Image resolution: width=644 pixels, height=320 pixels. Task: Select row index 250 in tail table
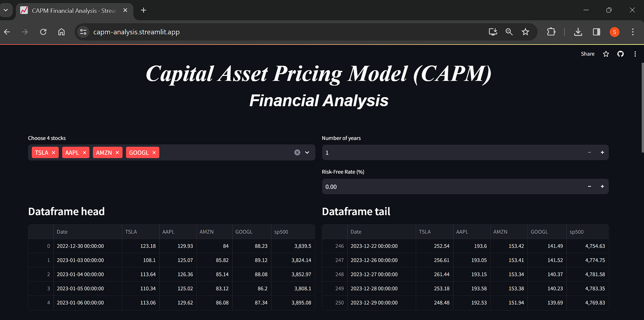coord(335,303)
